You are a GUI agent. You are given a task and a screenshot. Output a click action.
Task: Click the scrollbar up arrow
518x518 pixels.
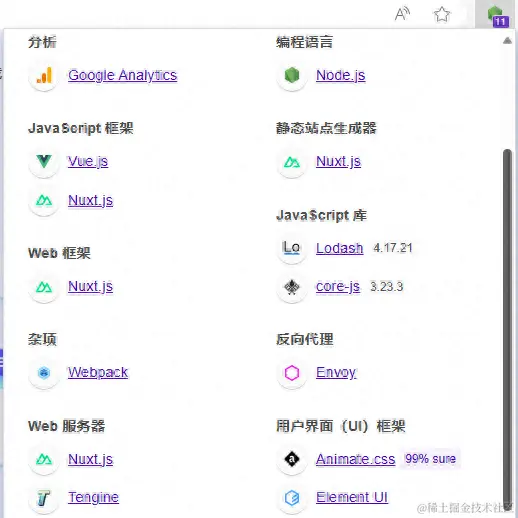[507, 41]
